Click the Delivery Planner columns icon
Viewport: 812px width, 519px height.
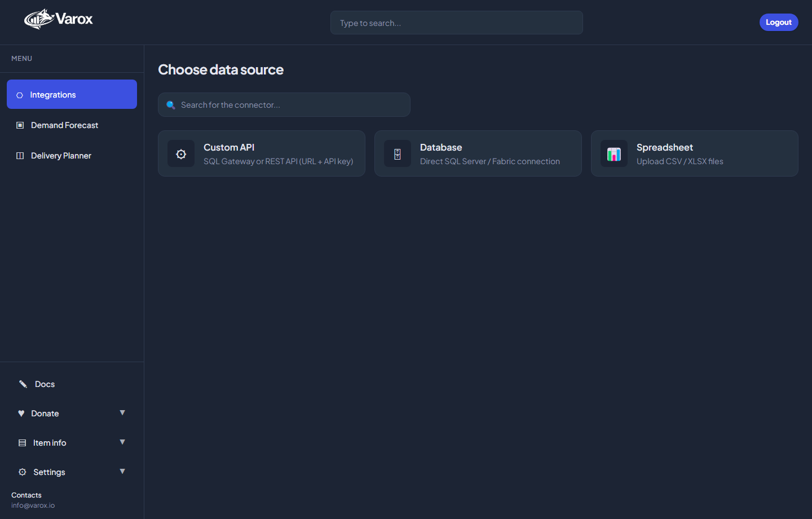[x=20, y=155]
